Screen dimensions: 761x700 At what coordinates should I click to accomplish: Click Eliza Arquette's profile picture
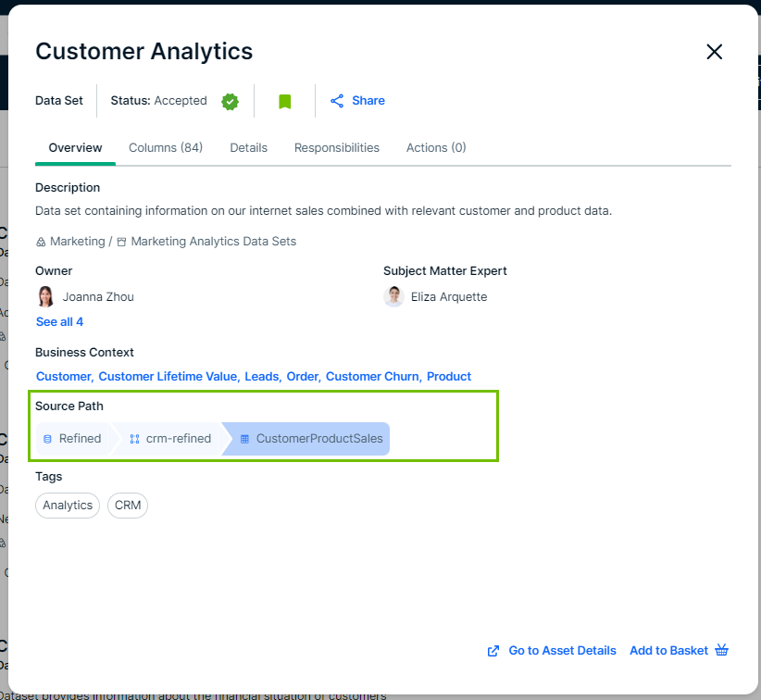click(393, 297)
